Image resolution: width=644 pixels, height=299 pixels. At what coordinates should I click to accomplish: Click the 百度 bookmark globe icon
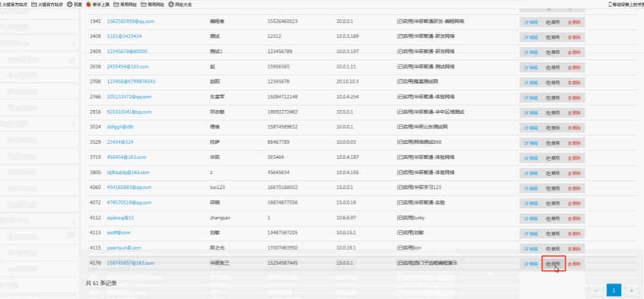point(70,4)
